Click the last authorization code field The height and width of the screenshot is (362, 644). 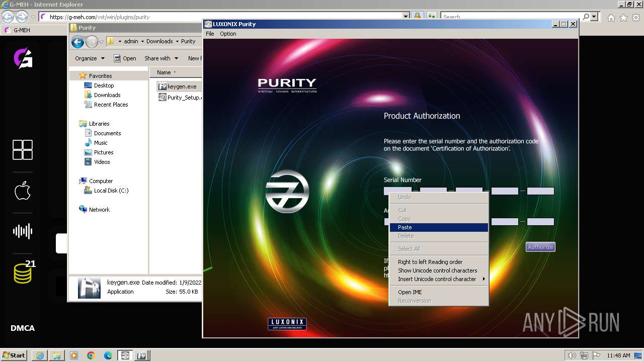click(x=540, y=222)
